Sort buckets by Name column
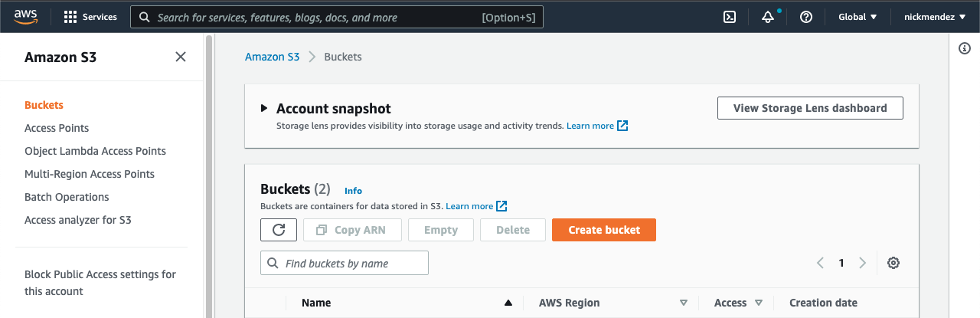980x318 pixels. [x=407, y=303]
